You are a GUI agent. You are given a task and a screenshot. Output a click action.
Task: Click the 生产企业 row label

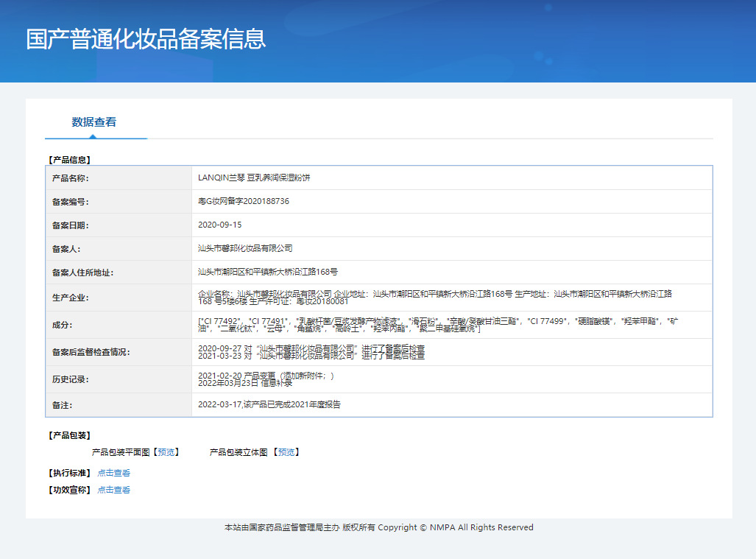pos(71,298)
